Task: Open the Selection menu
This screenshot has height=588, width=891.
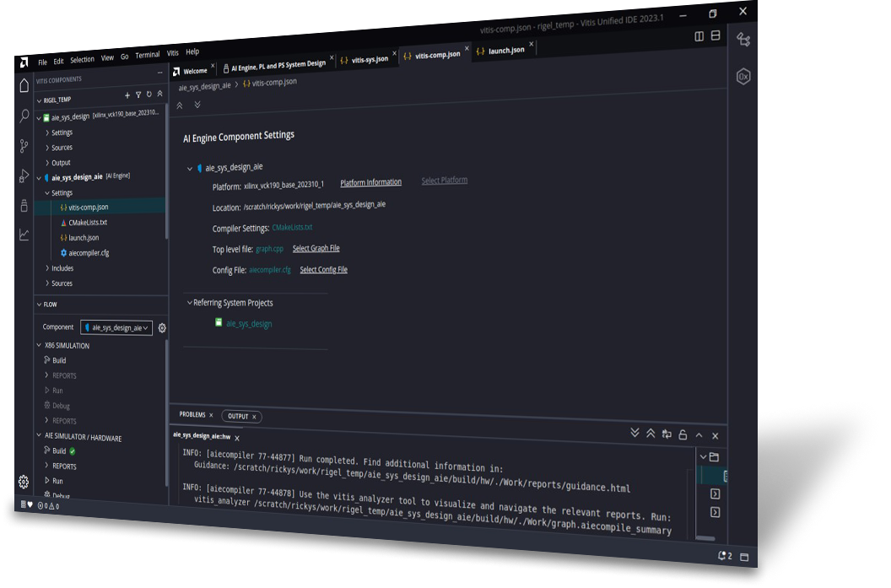Action: click(x=83, y=60)
